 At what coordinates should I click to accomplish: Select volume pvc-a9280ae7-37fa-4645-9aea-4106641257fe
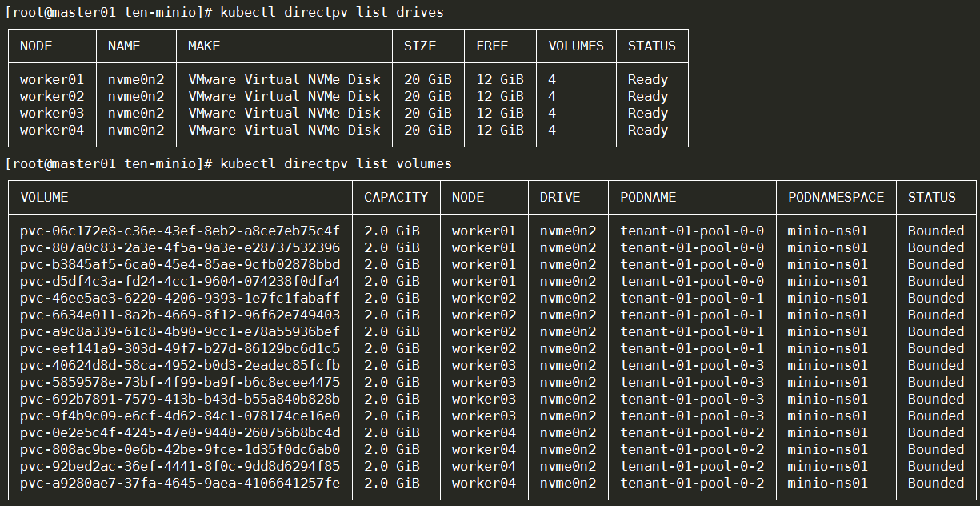180,483
